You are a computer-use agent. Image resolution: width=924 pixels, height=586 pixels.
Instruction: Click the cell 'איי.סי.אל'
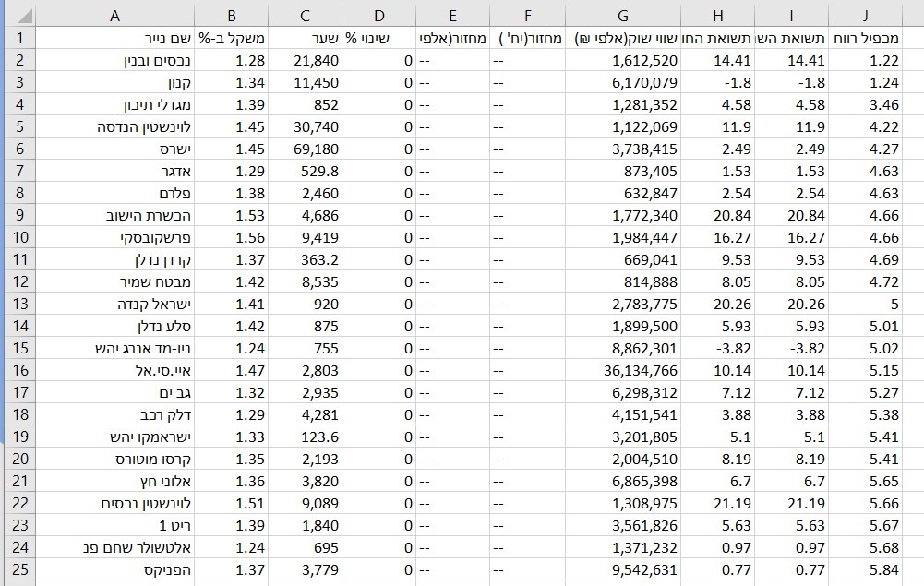click(114, 370)
